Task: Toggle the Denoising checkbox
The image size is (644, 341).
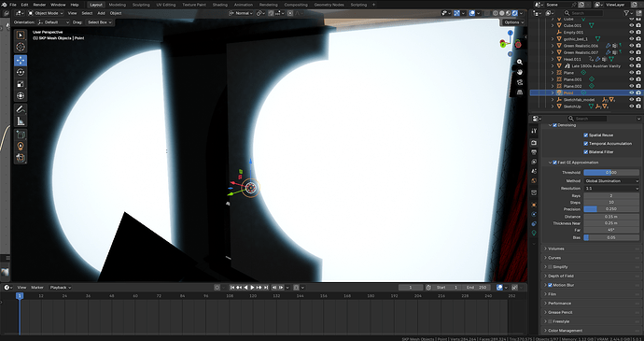Action: [555, 125]
